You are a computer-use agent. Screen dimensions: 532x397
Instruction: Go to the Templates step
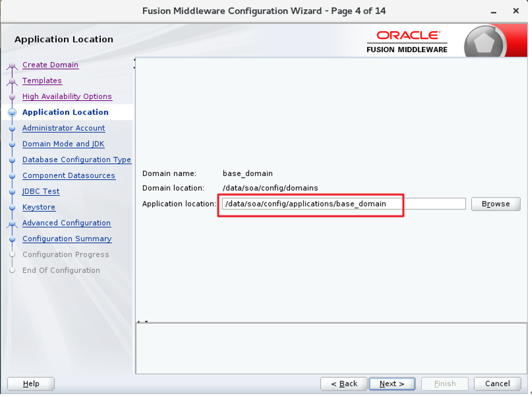click(x=42, y=81)
